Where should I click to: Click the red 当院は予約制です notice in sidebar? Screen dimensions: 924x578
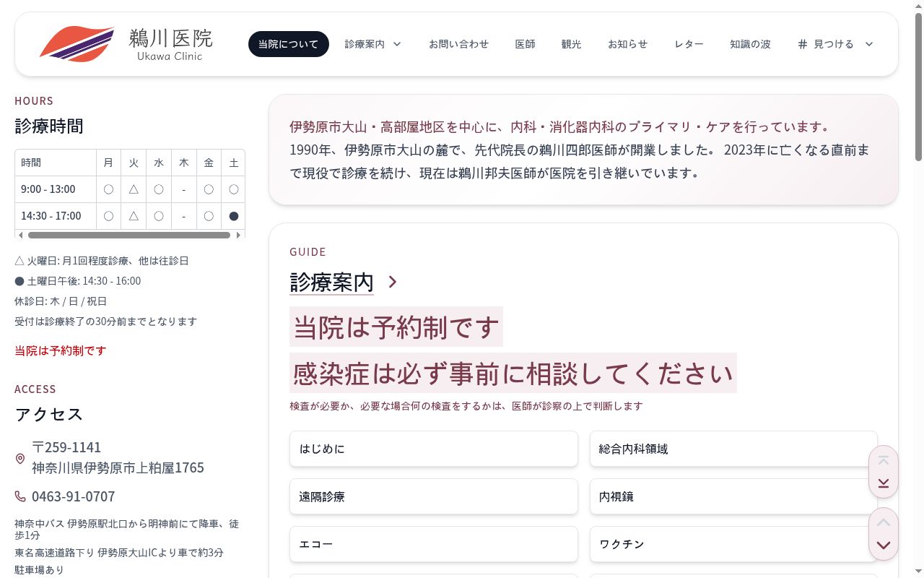61,350
